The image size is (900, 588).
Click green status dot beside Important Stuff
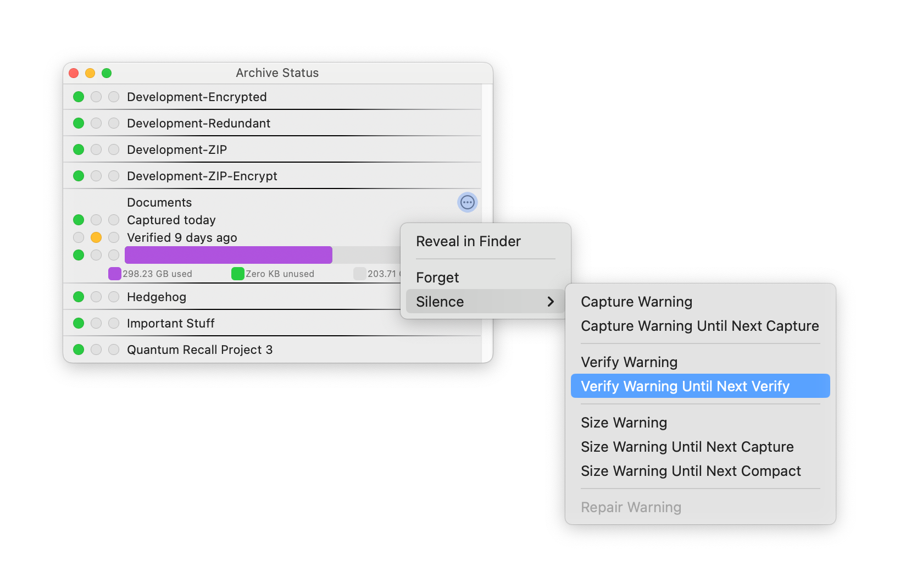tap(79, 323)
